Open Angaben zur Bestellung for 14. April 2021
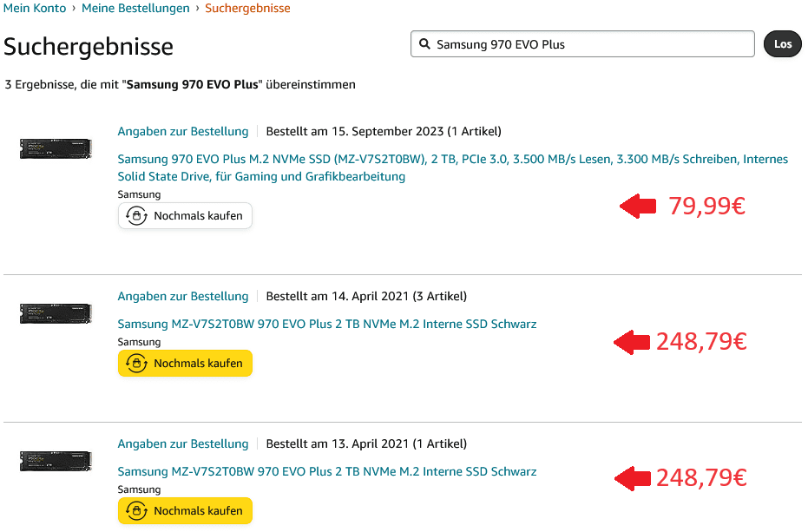The image size is (808, 532). pos(183,297)
